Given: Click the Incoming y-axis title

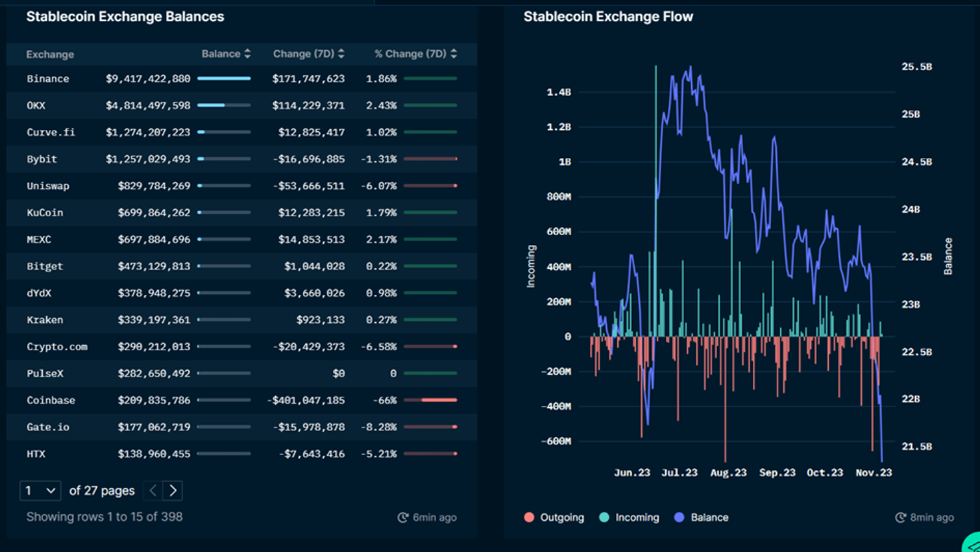Looking at the screenshot, I should (x=531, y=266).
